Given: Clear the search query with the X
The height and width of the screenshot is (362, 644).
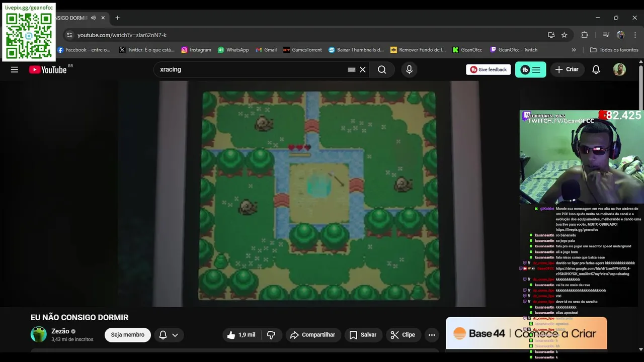Looking at the screenshot, I should tap(362, 70).
